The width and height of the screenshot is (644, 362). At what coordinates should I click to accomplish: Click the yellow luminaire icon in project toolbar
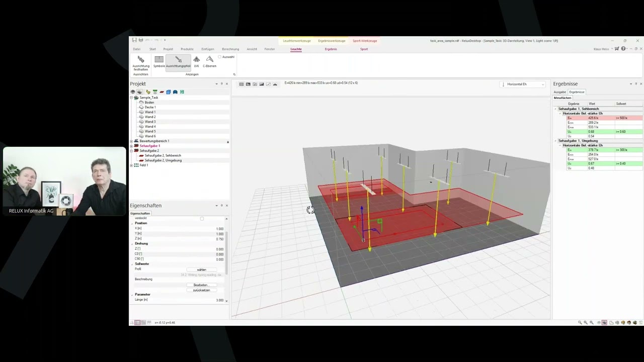(148, 92)
